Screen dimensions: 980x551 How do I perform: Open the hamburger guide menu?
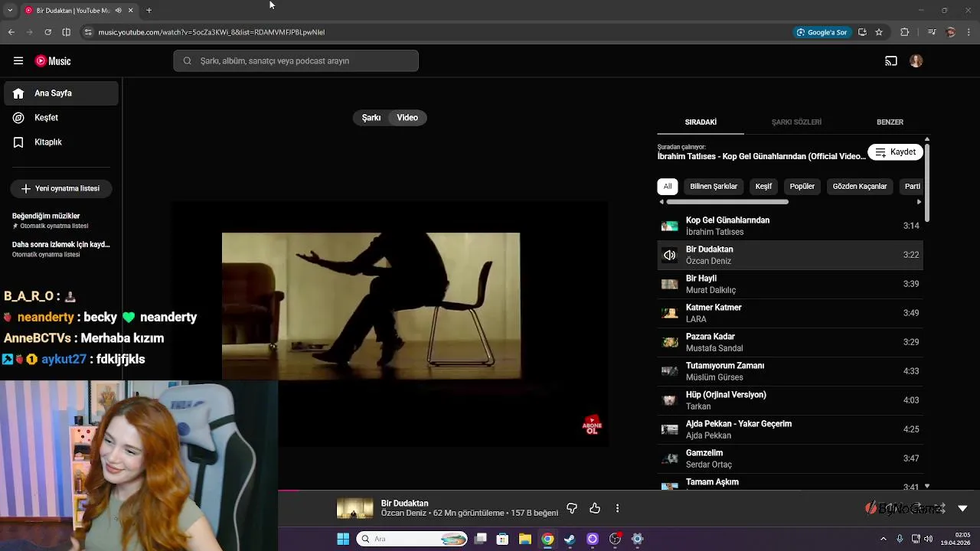18,60
